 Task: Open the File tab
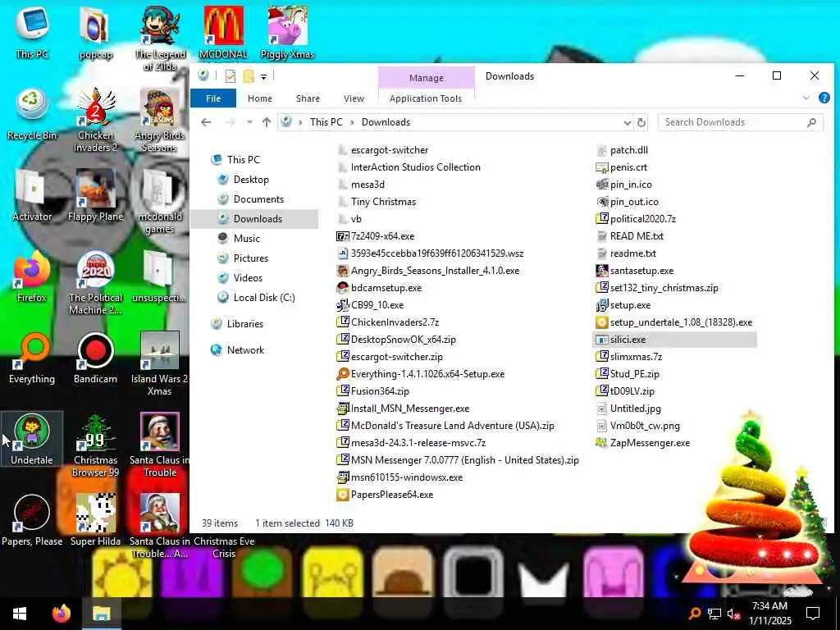pyautogui.click(x=213, y=98)
